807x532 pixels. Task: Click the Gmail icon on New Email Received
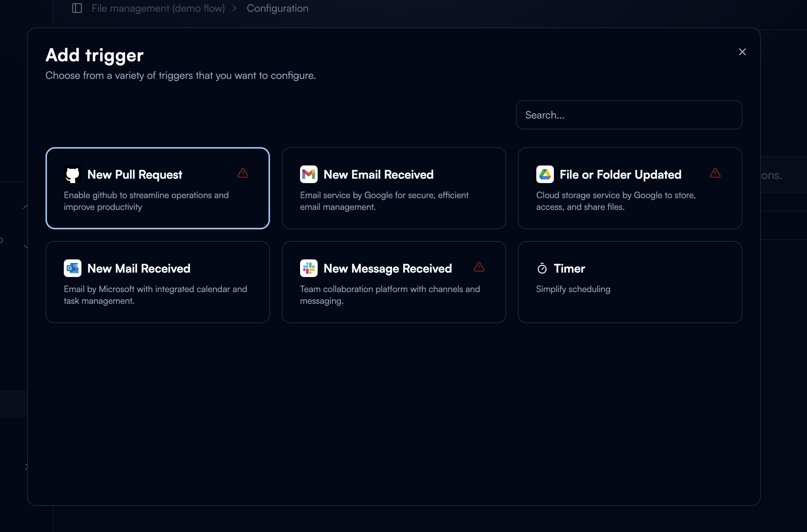tap(308, 174)
